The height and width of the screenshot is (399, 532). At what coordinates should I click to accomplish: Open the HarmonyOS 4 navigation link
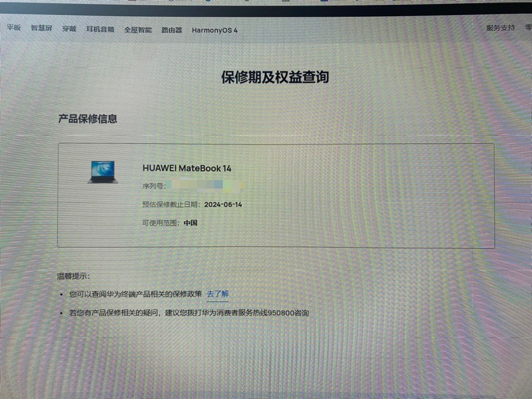pyautogui.click(x=215, y=31)
